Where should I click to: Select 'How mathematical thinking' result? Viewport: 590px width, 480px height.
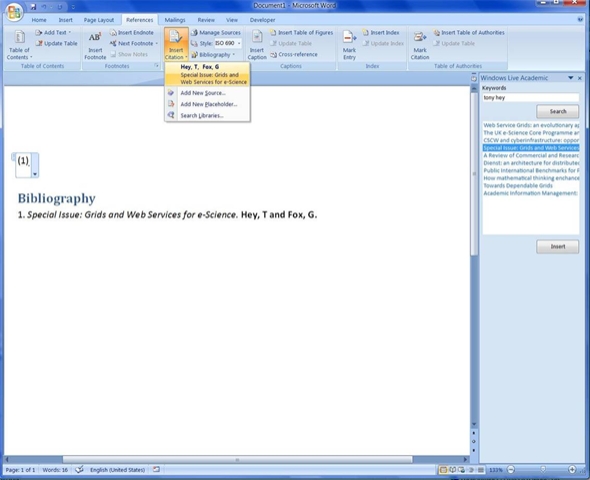pos(531,178)
